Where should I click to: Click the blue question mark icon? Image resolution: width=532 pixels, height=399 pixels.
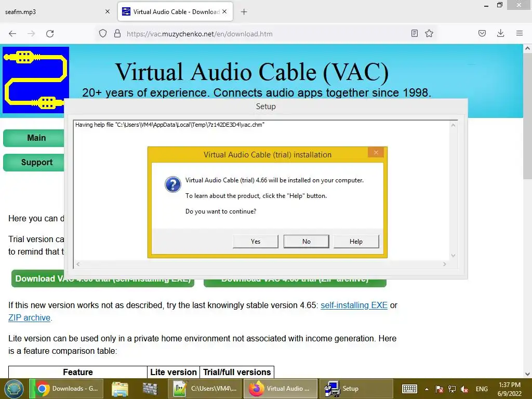click(172, 184)
